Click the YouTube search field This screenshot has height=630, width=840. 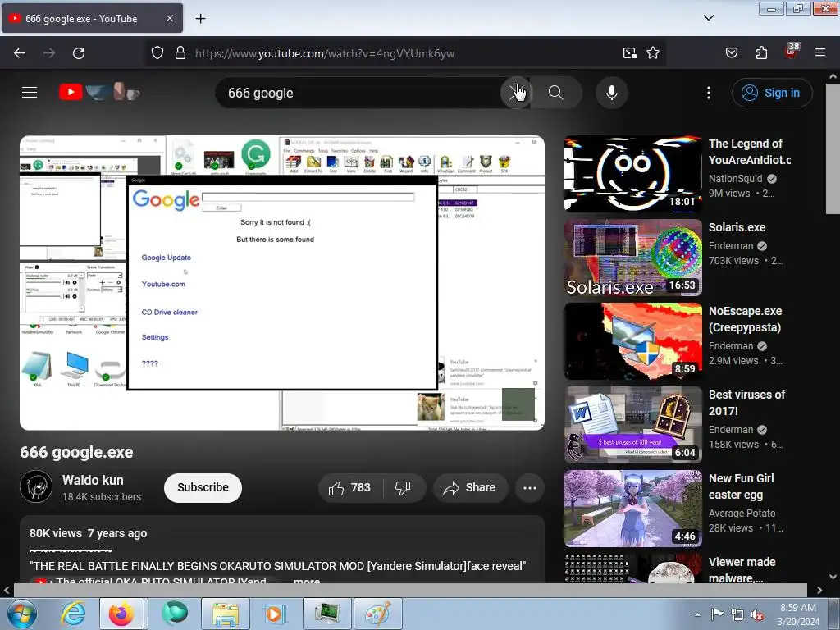point(359,93)
